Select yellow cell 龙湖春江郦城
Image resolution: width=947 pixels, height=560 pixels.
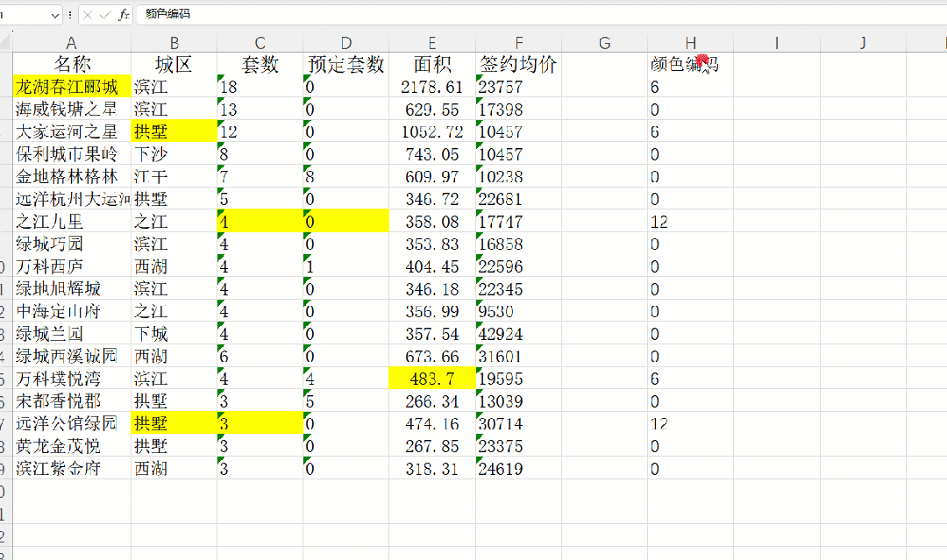72,86
